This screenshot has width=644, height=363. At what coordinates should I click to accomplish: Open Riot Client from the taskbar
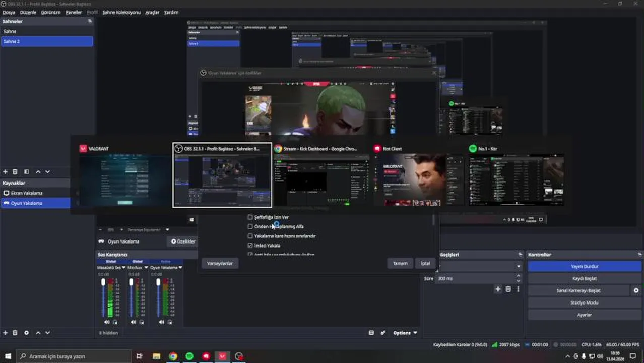coord(206,356)
